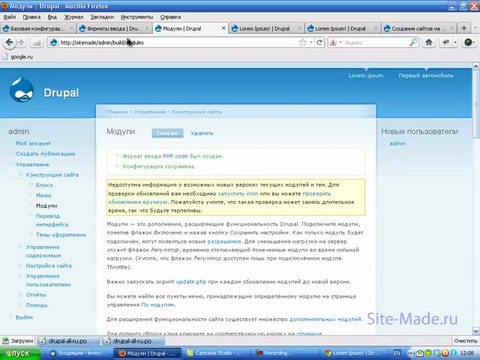Click the разрешения link
The width and height of the screenshot is (480, 360).
coord(224,241)
